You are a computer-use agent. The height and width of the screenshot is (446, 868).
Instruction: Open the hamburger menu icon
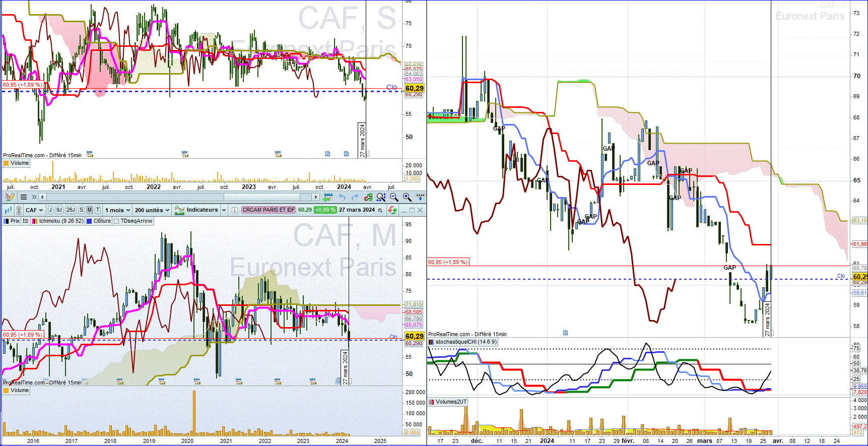(24, 197)
